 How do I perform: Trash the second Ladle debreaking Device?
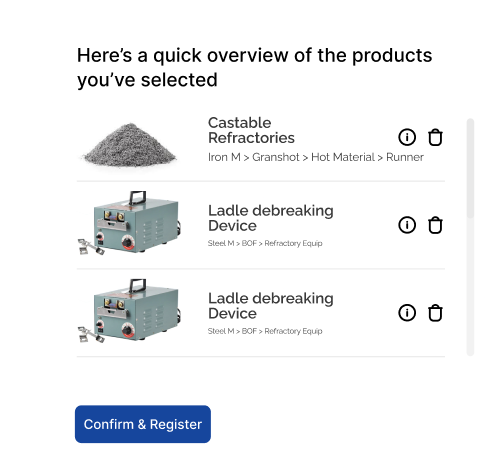pyautogui.click(x=435, y=313)
